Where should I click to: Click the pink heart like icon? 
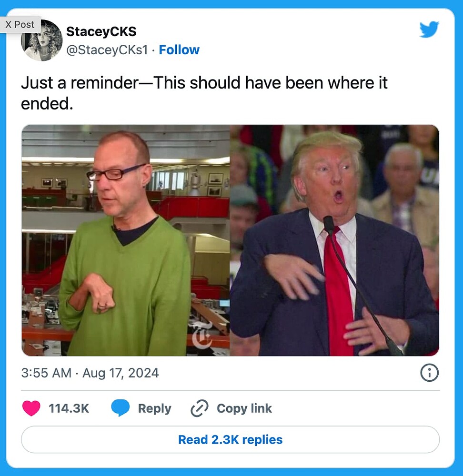[31, 408]
